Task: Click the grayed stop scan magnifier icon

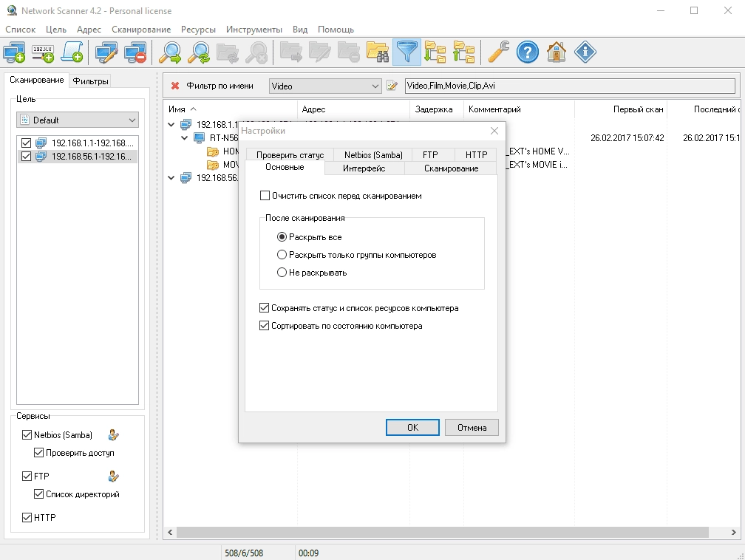Action: pyautogui.click(x=256, y=52)
